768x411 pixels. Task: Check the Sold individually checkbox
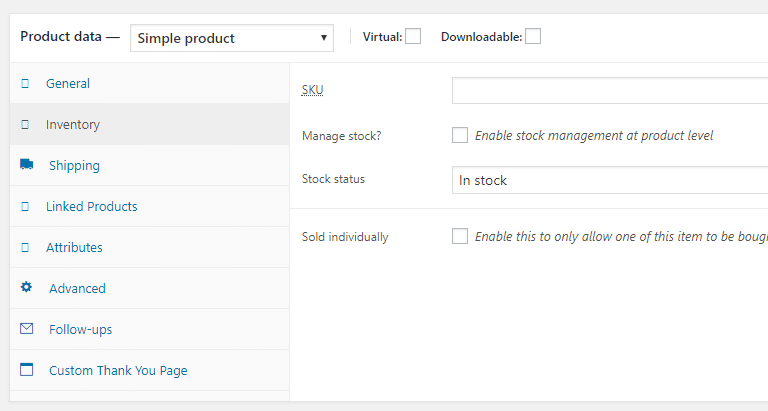(460, 237)
